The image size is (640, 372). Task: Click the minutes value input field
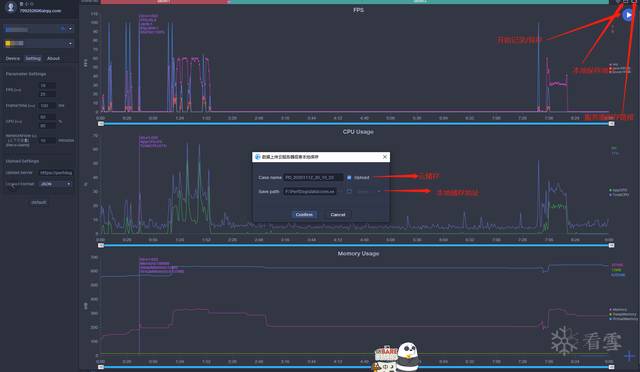point(47,140)
